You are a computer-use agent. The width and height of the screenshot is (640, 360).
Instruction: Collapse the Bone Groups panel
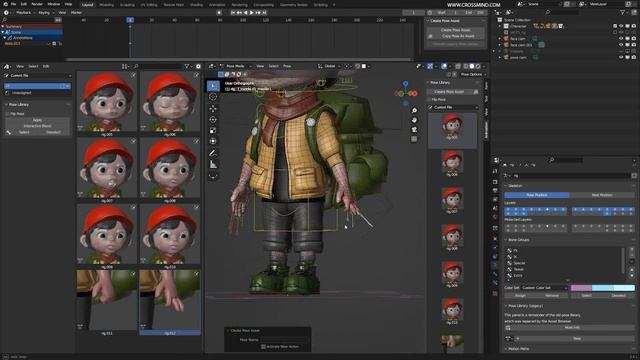click(x=506, y=240)
